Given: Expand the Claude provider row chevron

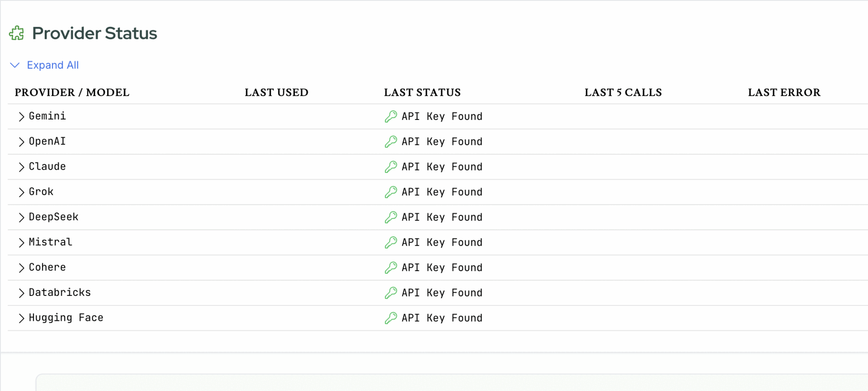Looking at the screenshot, I should tap(21, 167).
